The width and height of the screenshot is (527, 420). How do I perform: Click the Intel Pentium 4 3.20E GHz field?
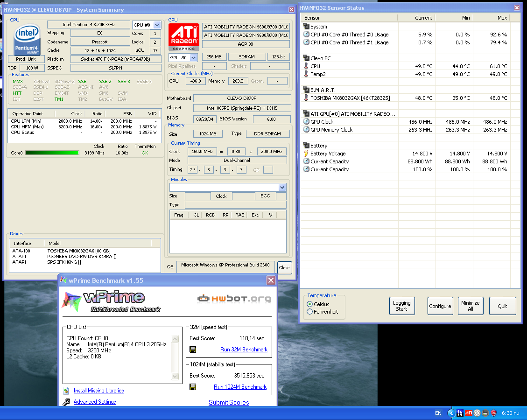[88, 25]
